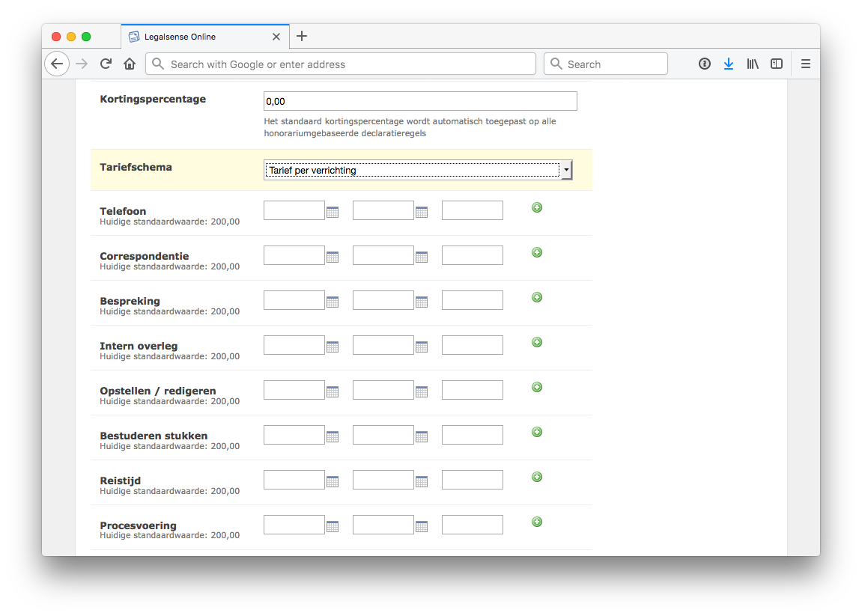Open second calendar picker for Intern overleg
The height and width of the screenshot is (616, 862).
point(422,347)
